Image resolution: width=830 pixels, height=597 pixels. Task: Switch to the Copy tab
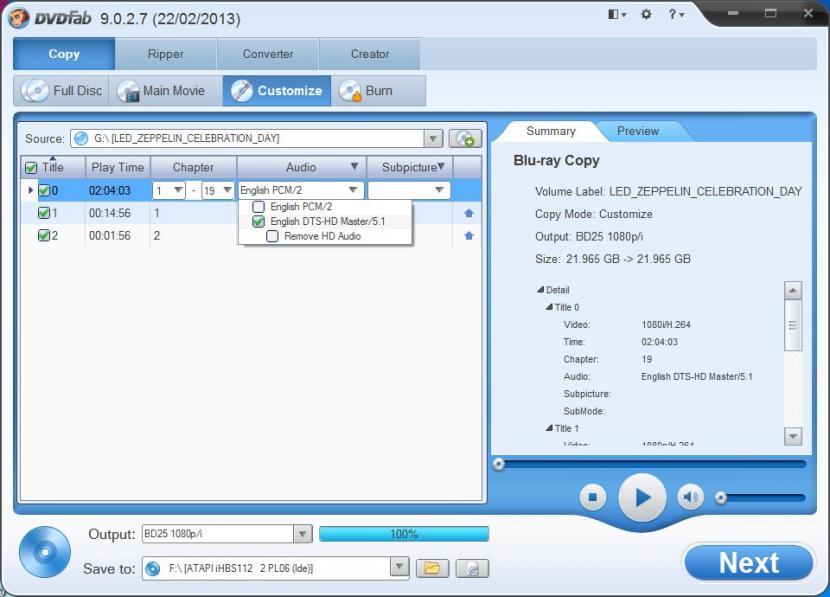(64, 54)
